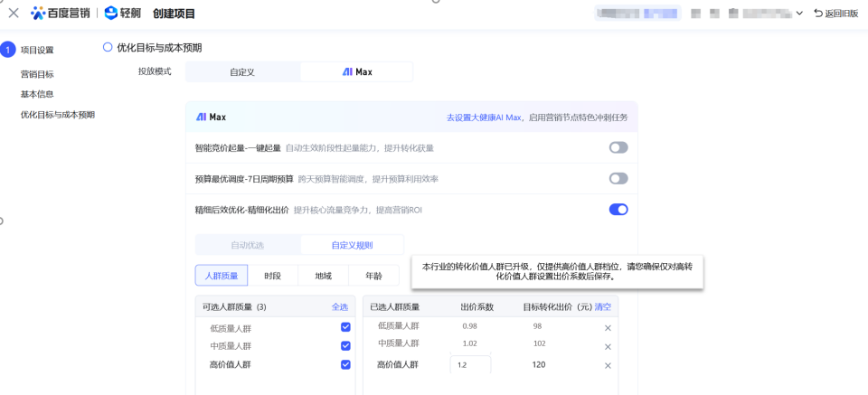868x395 pixels.
Task: Open the set up health AI Max link
Action: coord(484,118)
